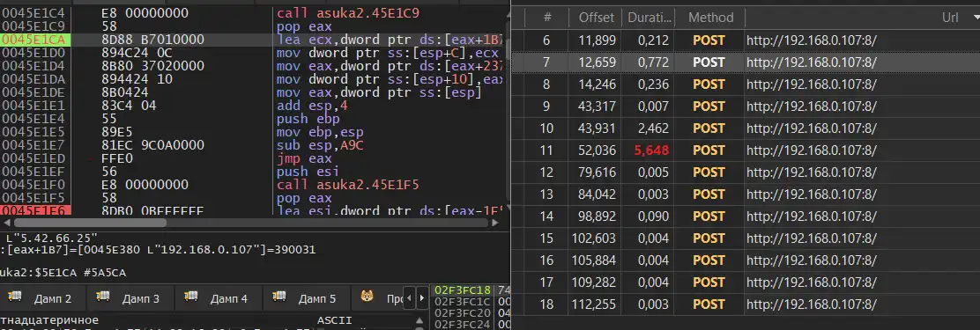Click the info line containing L"192.168.0.107"

tap(158, 250)
